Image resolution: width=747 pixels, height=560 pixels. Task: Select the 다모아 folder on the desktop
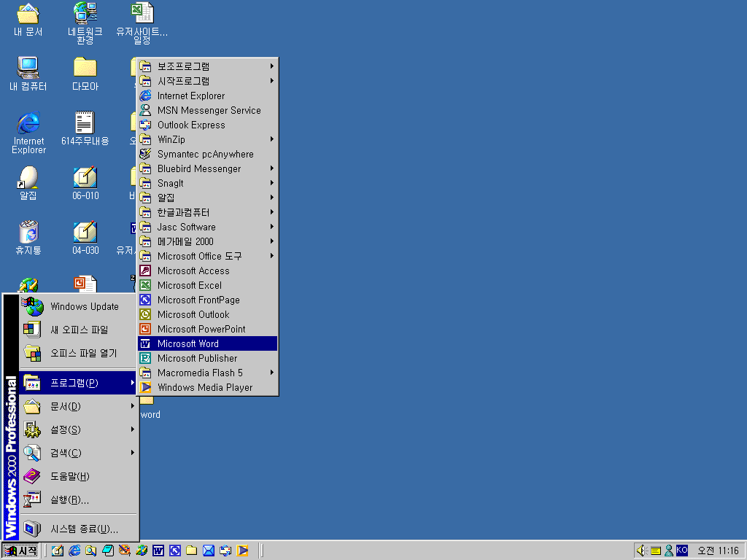tap(85, 74)
